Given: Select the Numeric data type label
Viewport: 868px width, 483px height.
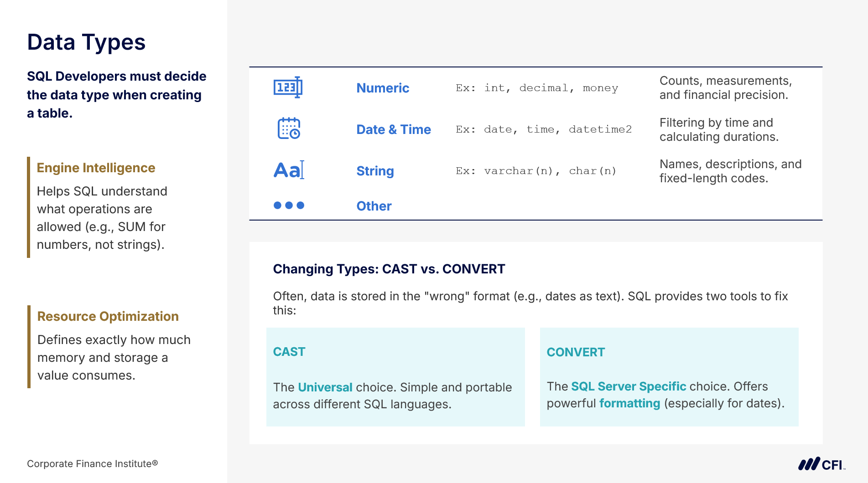Looking at the screenshot, I should tap(383, 88).
